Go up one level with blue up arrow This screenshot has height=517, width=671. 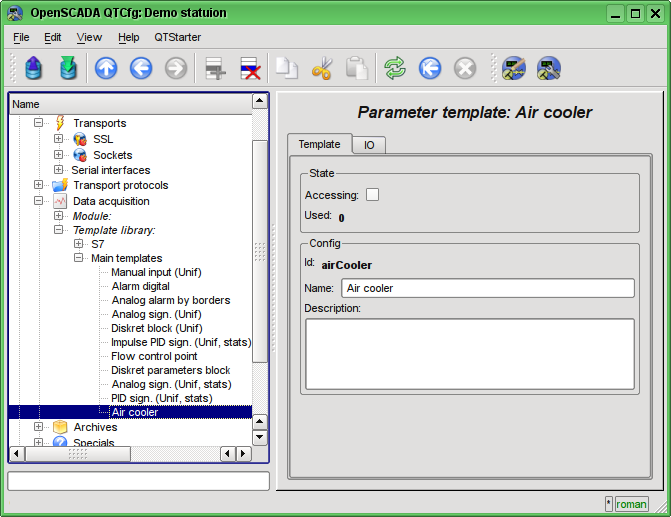tap(106, 68)
